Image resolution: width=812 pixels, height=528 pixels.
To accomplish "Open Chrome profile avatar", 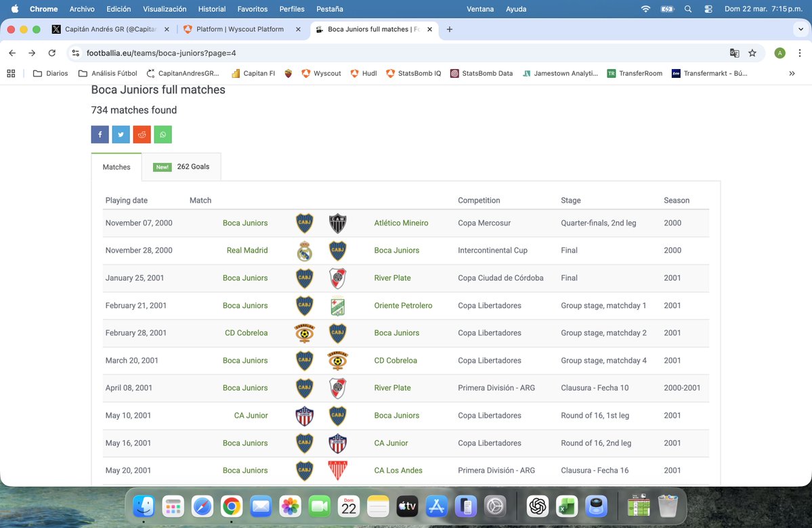I will [x=780, y=53].
